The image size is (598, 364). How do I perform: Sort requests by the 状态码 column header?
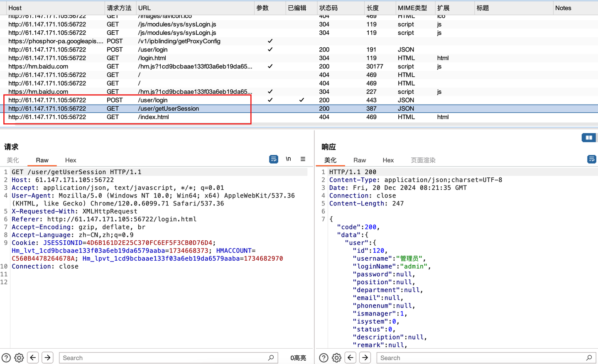328,8
